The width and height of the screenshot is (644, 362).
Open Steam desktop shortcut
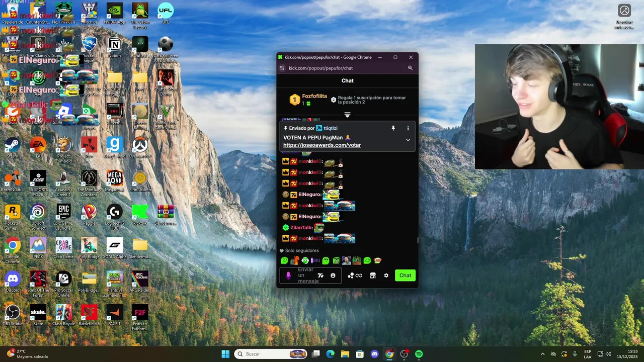(x=13, y=147)
